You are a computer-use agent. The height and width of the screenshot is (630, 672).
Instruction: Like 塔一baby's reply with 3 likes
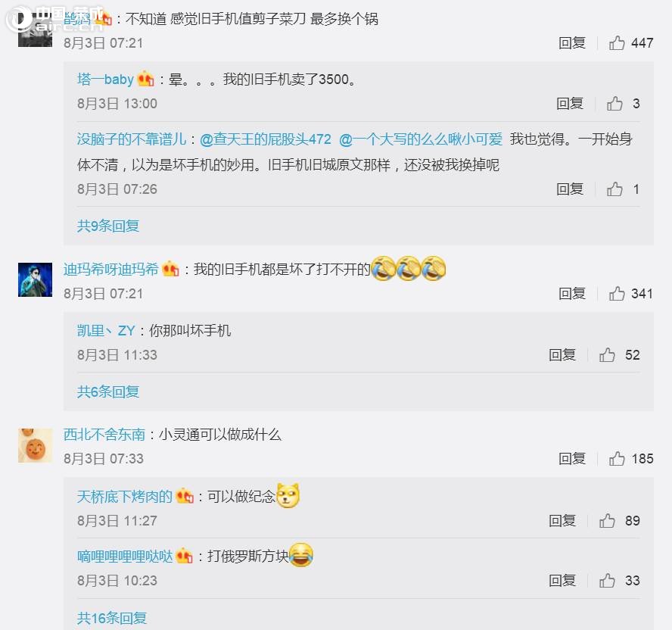[614, 103]
